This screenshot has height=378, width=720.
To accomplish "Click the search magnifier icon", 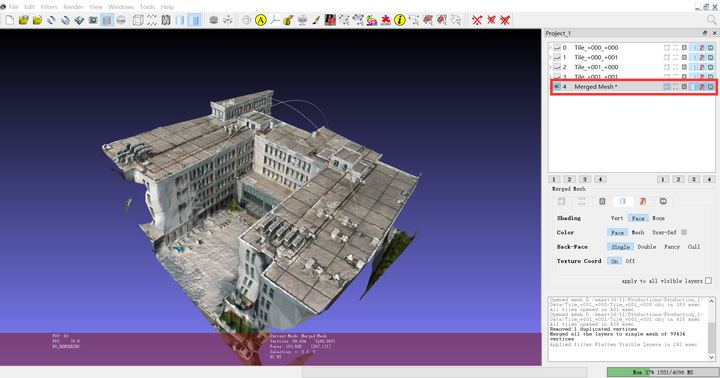I will (x=712, y=20).
